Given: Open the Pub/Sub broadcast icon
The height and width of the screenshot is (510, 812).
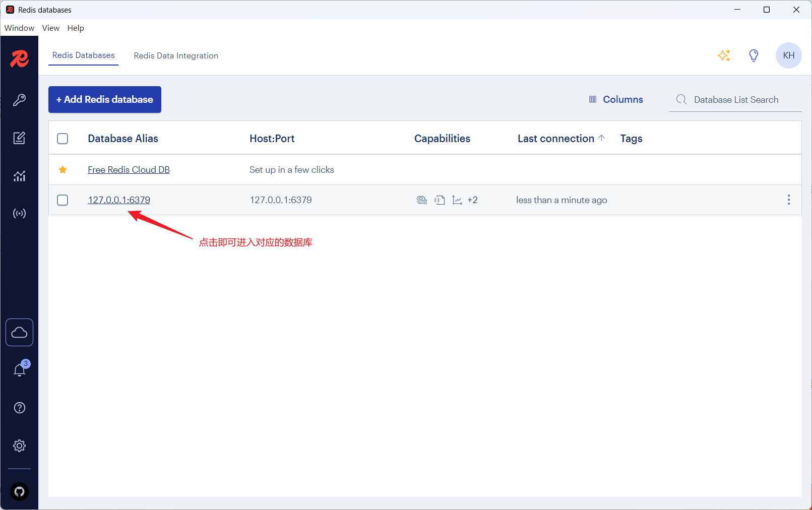Looking at the screenshot, I should [19, 214].
